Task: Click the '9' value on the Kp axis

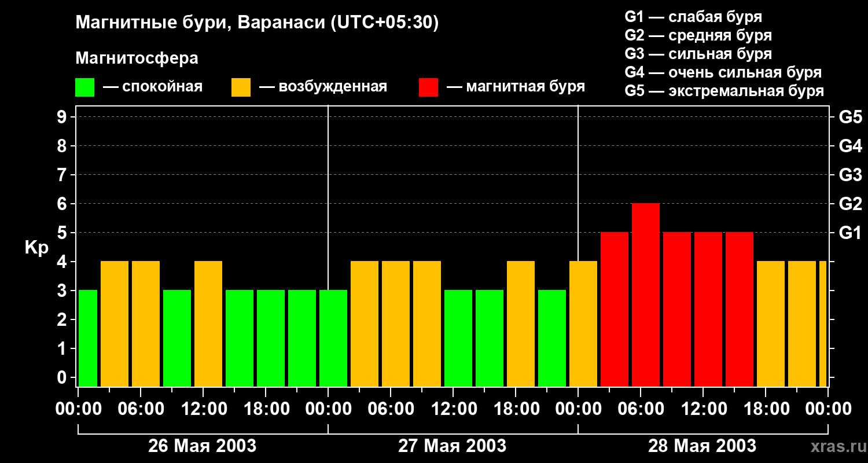Action: coord(62,117)
